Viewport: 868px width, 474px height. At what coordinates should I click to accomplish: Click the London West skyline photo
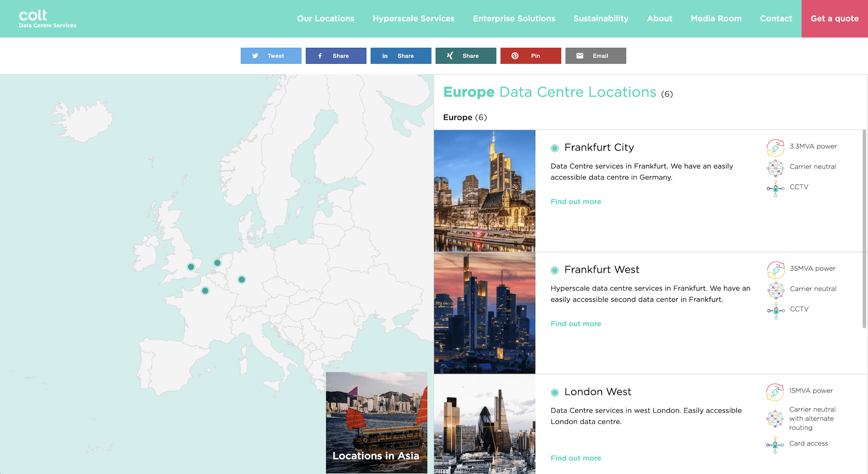pyautogui.click(x=485, y=424)
